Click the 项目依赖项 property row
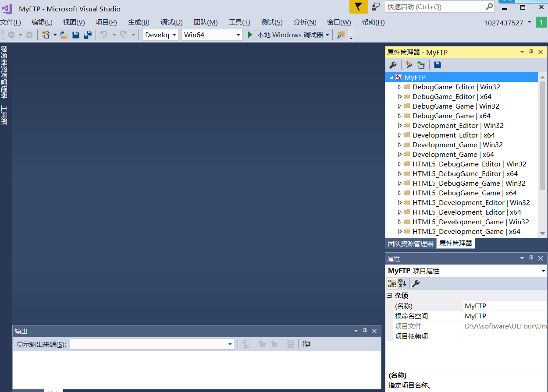Screen dimensions: 548x392 click(466, 336)
